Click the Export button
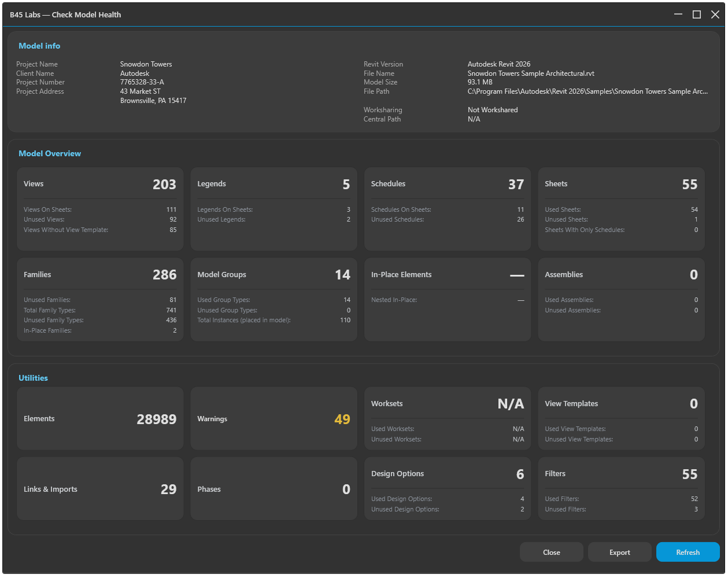Image resolution: width=728 pixels, height=578 pixels. pos(619,552)
